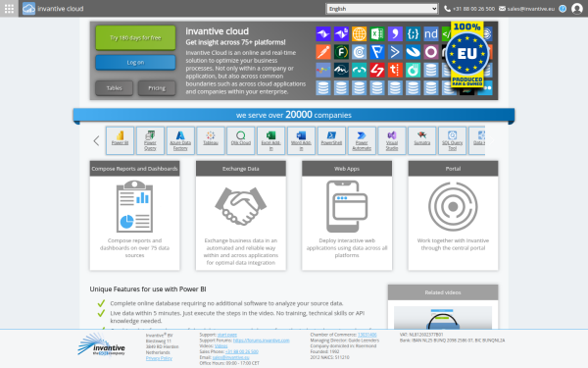
Task: Click the Invantive footer logo
Action: [101, 344]
